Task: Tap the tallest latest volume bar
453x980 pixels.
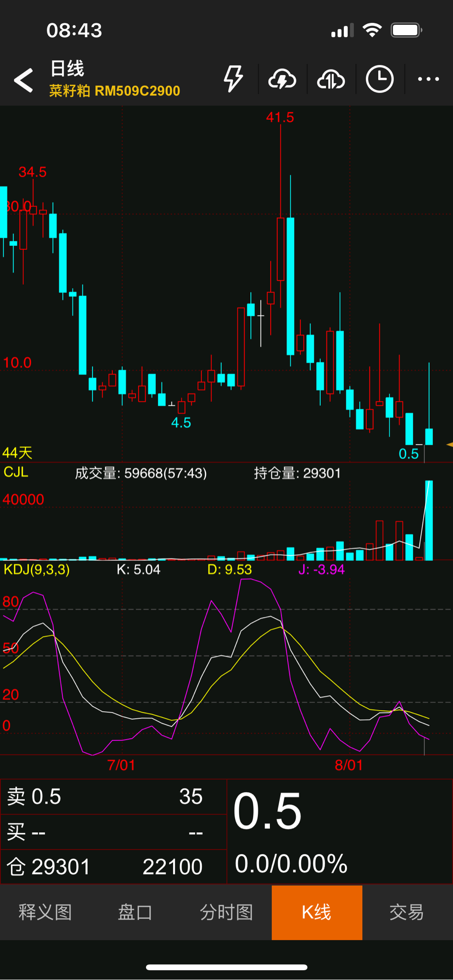Action: [x=429, y=520]
